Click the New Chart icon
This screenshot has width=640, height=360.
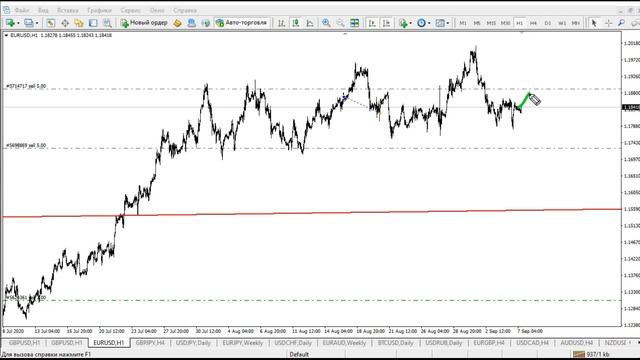10,23
